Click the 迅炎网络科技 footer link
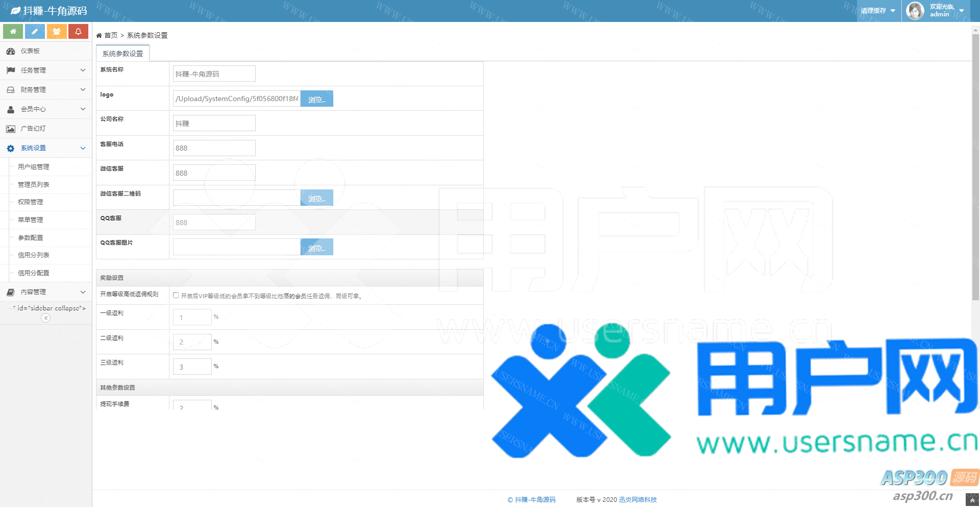This screenshot has width=980, height=507. [638, 500]
